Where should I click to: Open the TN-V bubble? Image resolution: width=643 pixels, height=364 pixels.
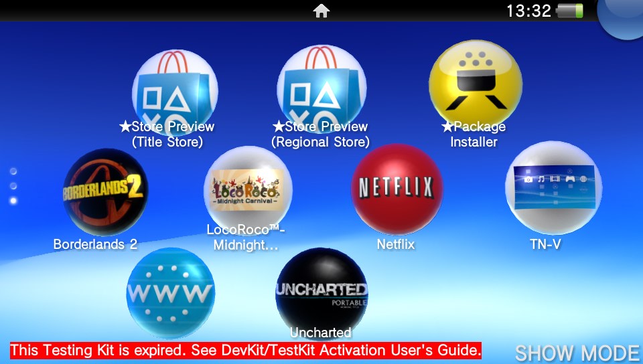[554, 188]
